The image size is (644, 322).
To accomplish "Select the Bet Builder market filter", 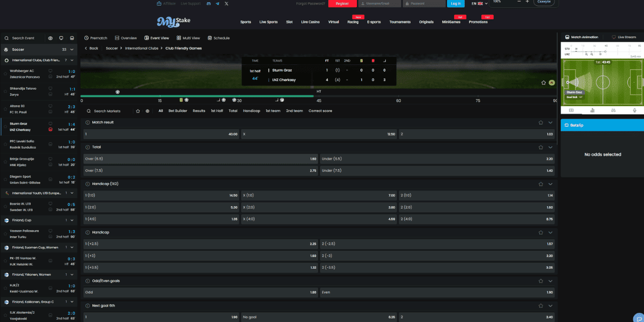I will pos(178,111).
